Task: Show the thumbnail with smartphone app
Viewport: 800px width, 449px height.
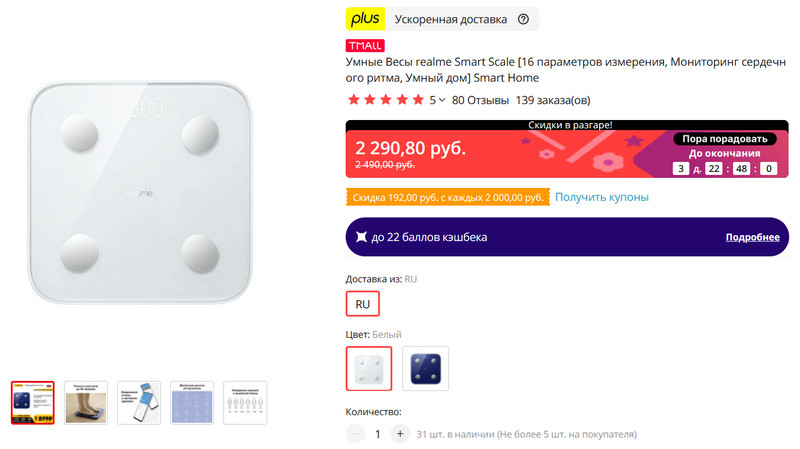Action: coord(139,402)
